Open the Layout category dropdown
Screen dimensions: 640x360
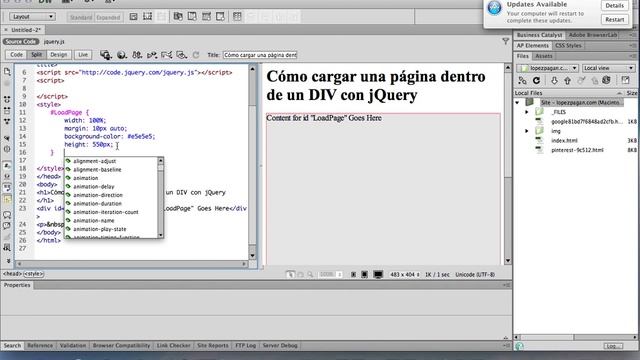pyautogui.click(x=32, y=17)
